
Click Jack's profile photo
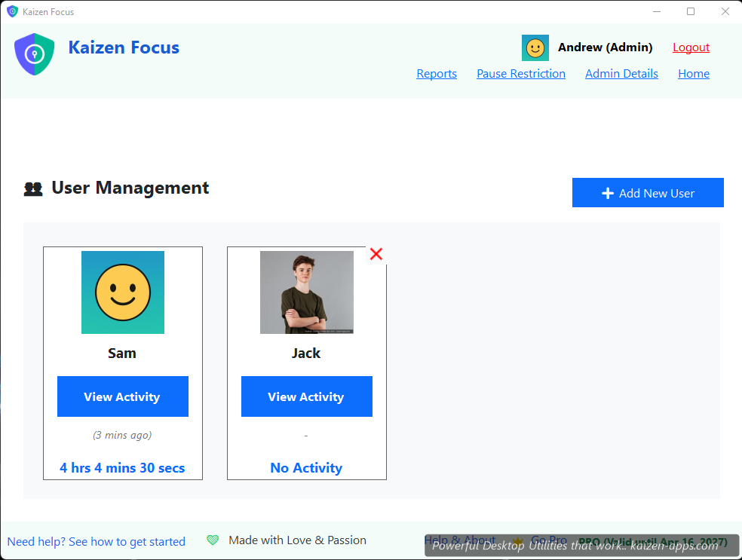click(306, 292)
